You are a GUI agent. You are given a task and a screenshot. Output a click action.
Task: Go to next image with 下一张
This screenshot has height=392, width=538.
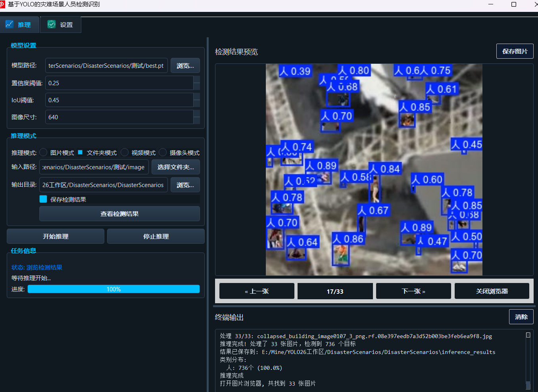(413, 291)
